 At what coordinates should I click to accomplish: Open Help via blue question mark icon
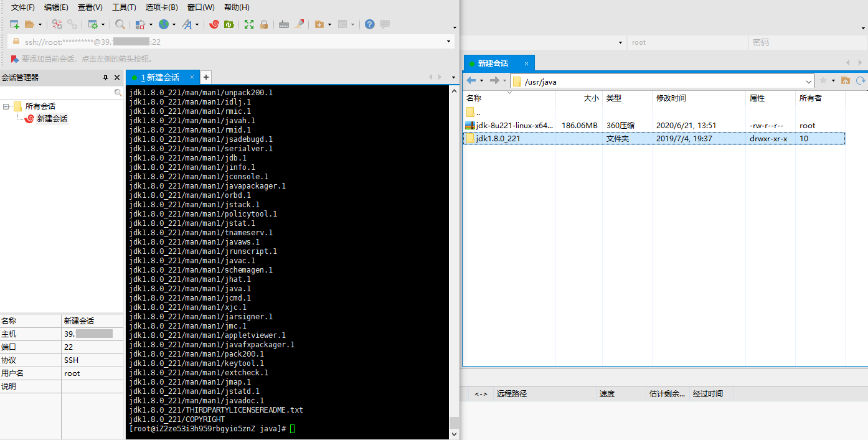(370, 24)
